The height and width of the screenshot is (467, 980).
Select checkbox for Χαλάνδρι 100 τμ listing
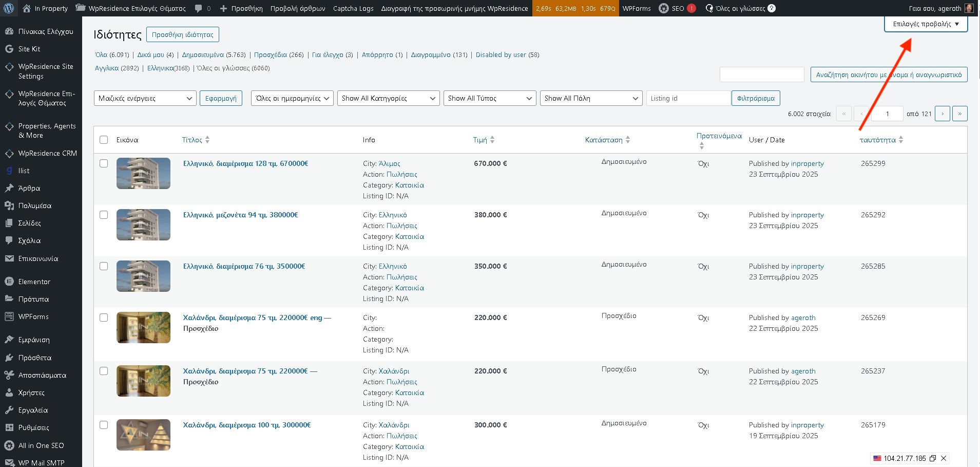coord(104,425)
